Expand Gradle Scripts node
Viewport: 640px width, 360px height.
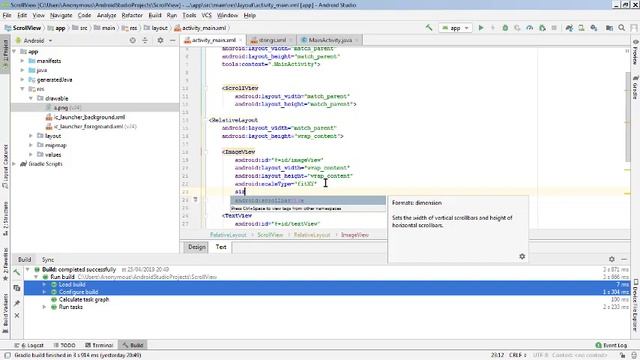point(15,164)
